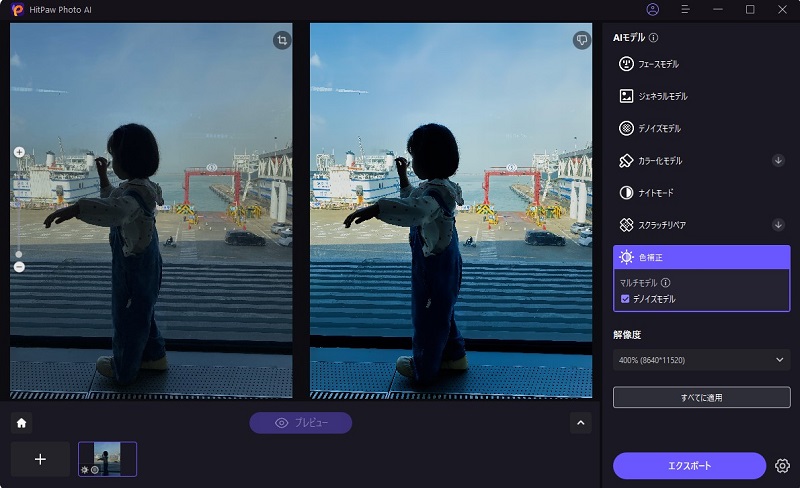Expand the カラー化モデル download arrow

pyautogui.click(x=778, y=160)
